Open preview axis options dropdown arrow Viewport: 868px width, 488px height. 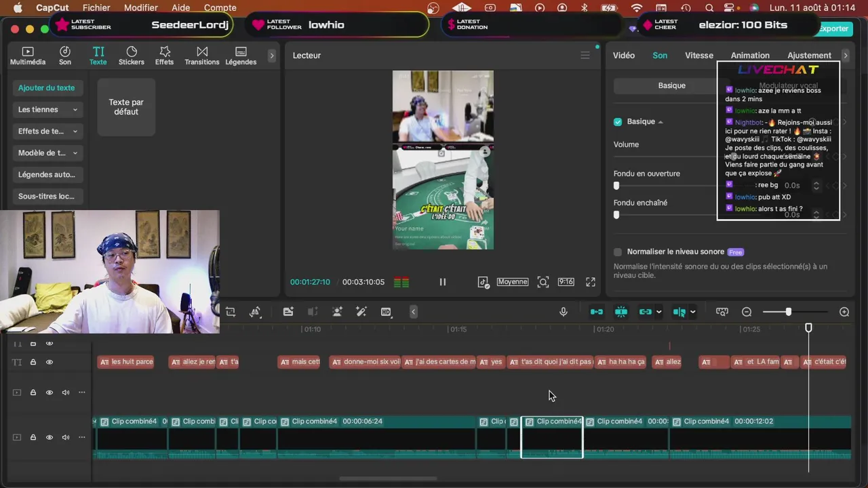pyautogui.click(x=692, y=312)
